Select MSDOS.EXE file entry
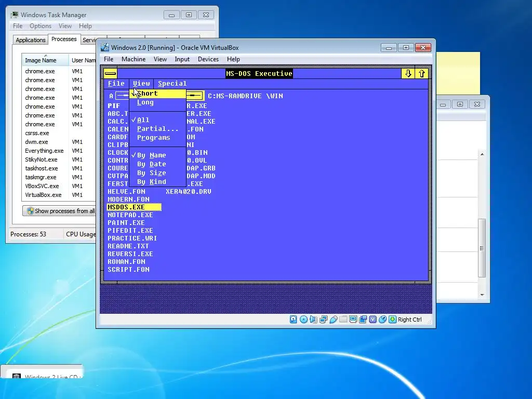 click(134, 207)
